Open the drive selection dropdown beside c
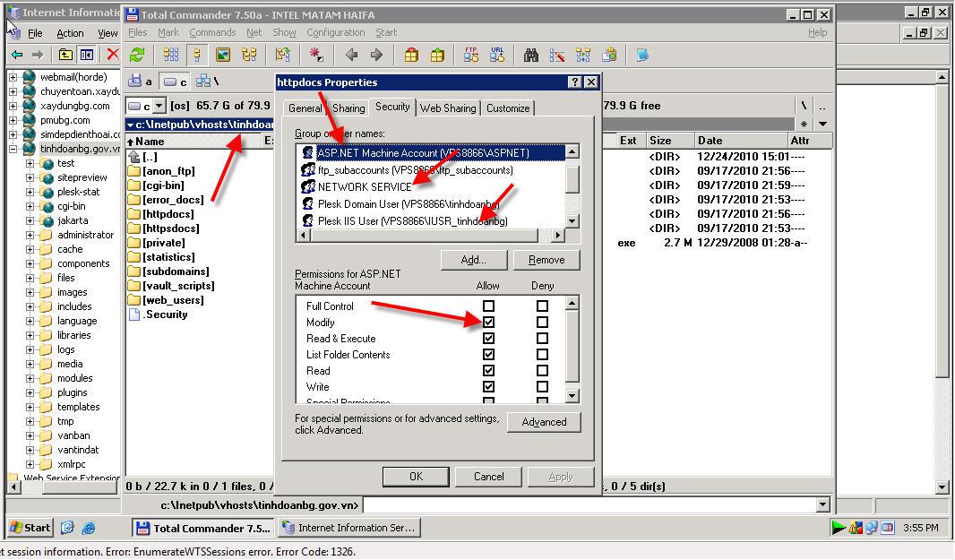 (x=159, y=106)
